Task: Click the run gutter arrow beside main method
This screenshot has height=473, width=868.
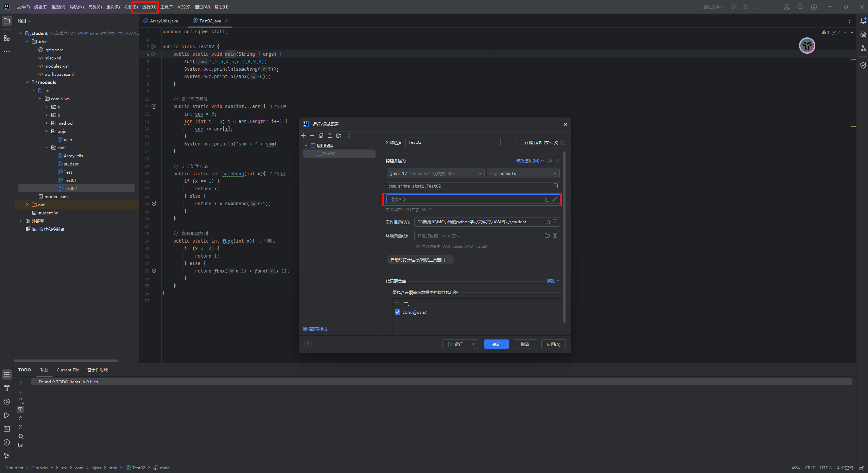Action: 154,54
